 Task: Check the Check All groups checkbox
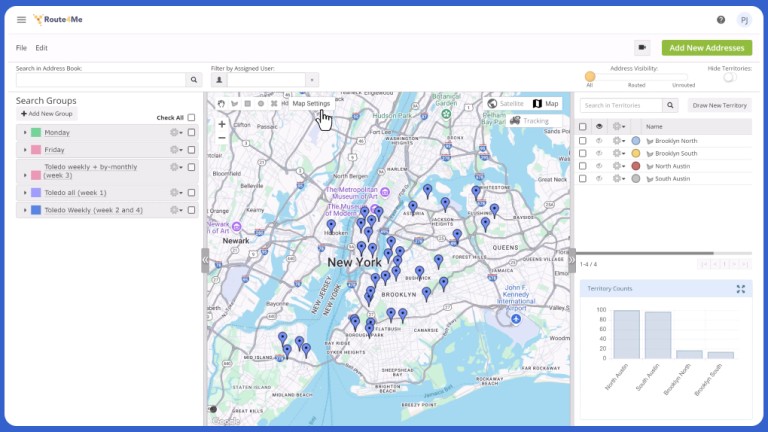click(192, 118)
